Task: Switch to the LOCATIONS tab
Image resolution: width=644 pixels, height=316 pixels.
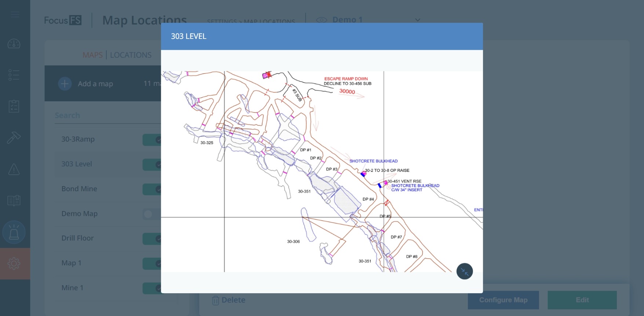Action: point(131,55)
